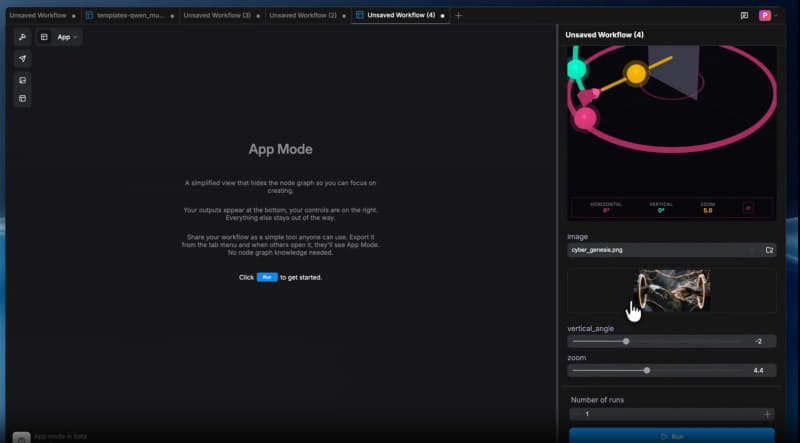This screenshot has width=800, height=443.
Task: Open the feedback icon at top right
Action: point(744,15)
